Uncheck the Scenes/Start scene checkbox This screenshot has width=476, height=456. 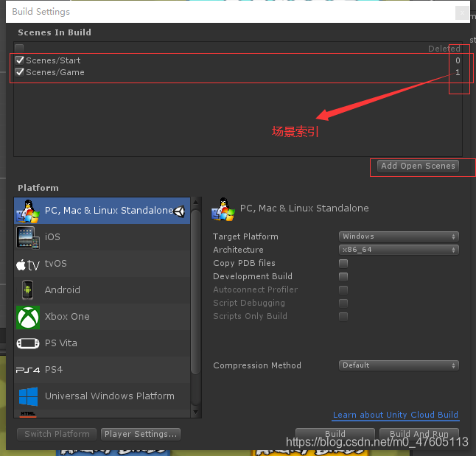pyautogui.click(x=20, y=60)
